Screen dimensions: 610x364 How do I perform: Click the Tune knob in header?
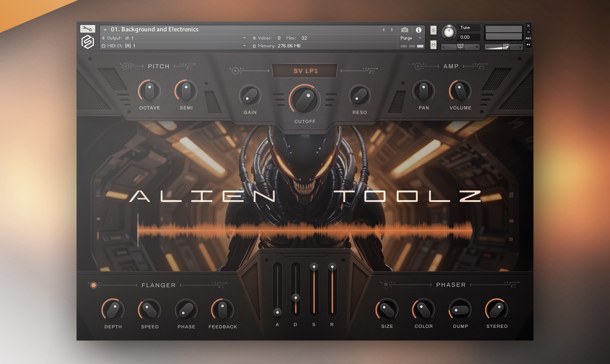(x=449, y=32)
